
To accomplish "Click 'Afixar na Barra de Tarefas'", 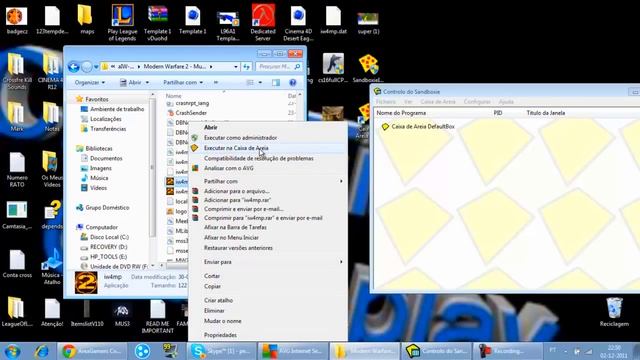I will [235, 227].
